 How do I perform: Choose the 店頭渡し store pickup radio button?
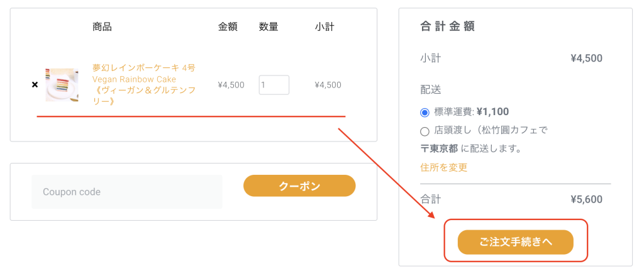[x=425, y=131]
